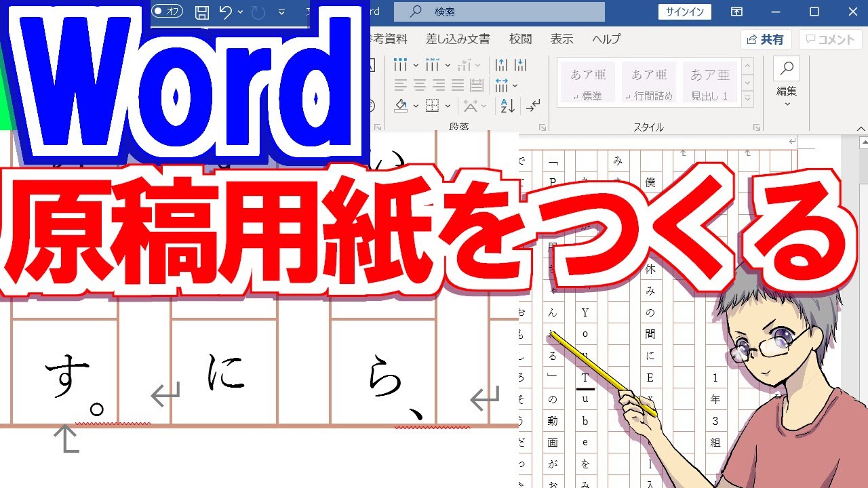Screen dimensions: 868x488
Task: Click the multilevel list icon
Action: tap(464, 66)
